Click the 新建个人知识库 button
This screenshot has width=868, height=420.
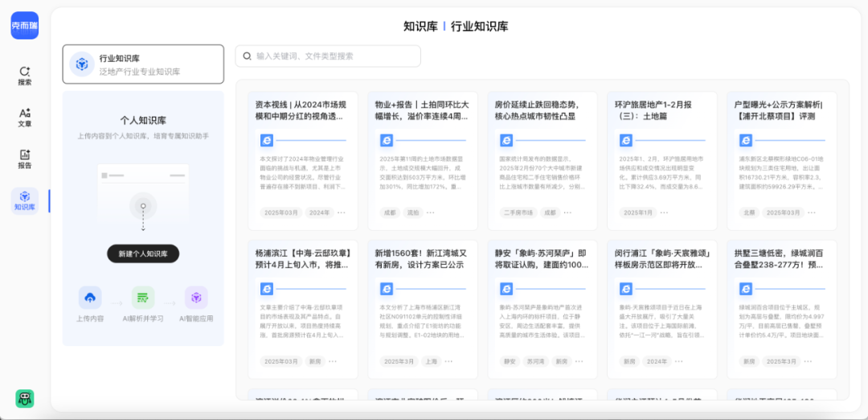143,253
